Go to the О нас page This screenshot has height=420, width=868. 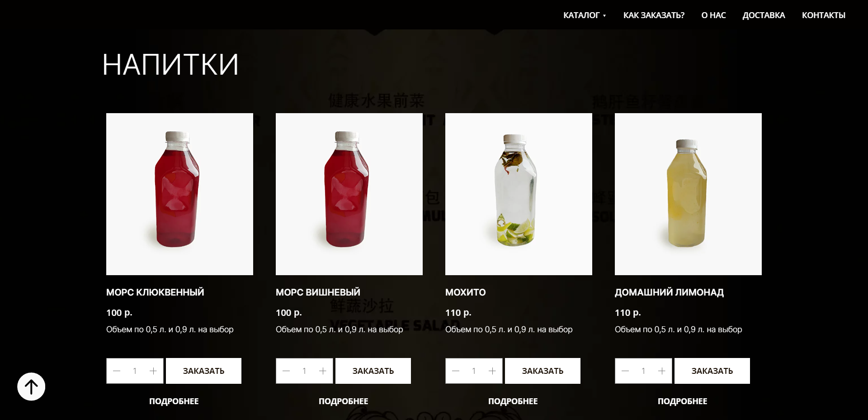click(x=713, y=15)
